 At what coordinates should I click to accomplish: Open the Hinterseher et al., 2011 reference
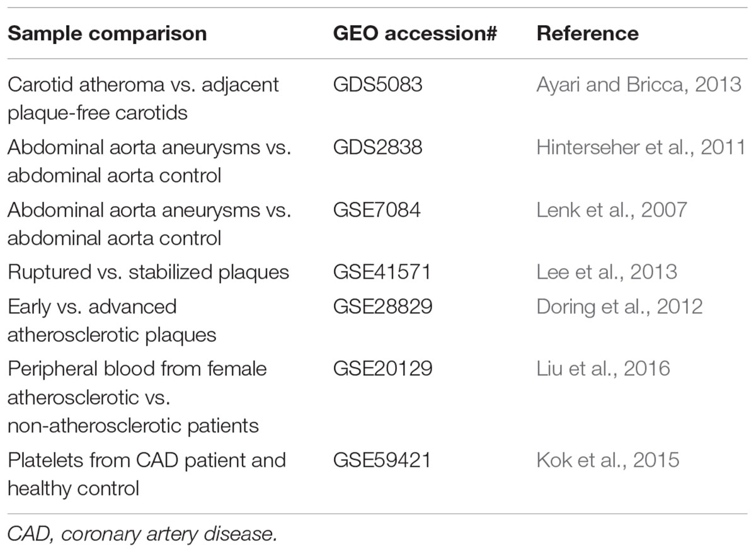click(x=641, y=147)
